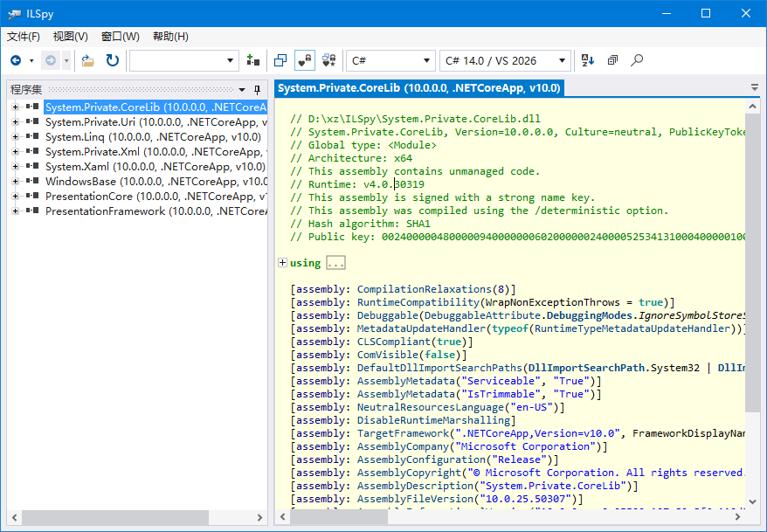The width and height of the screenshot is (767, 532).
Task: Expand the collapsed using block in code
Action: coord(282,263)
